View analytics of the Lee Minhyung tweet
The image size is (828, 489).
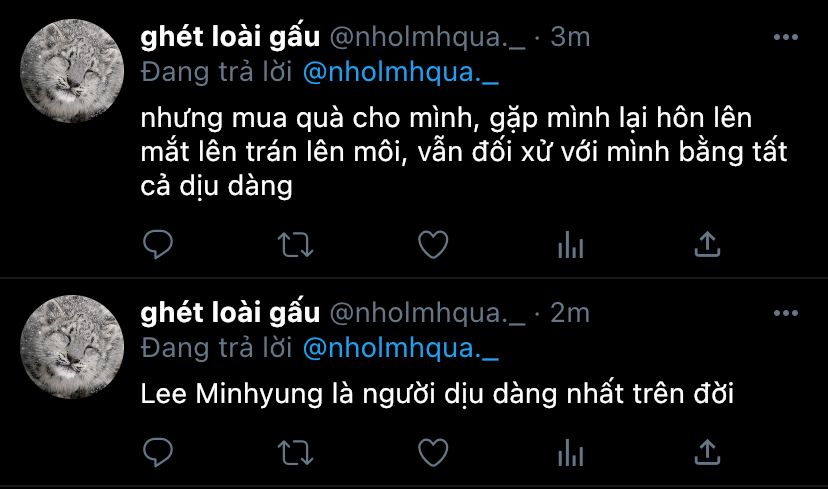(570, 453)
